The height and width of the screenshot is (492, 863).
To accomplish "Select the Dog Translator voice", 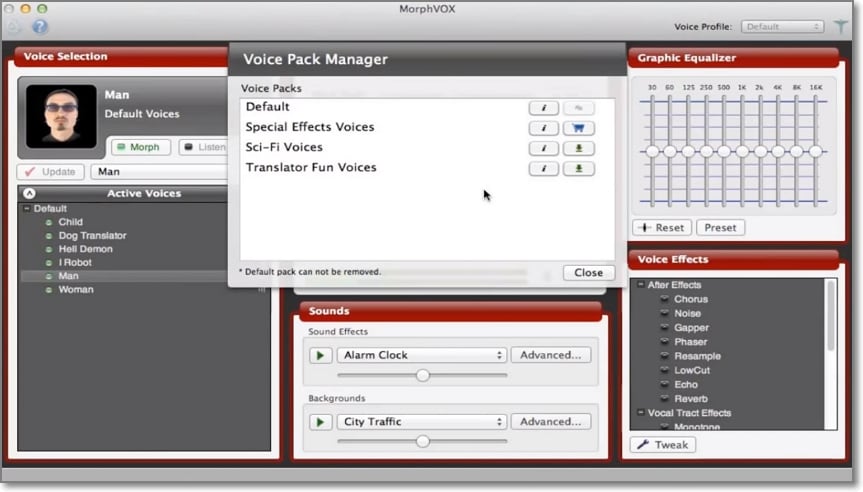I will coord(92,236).
